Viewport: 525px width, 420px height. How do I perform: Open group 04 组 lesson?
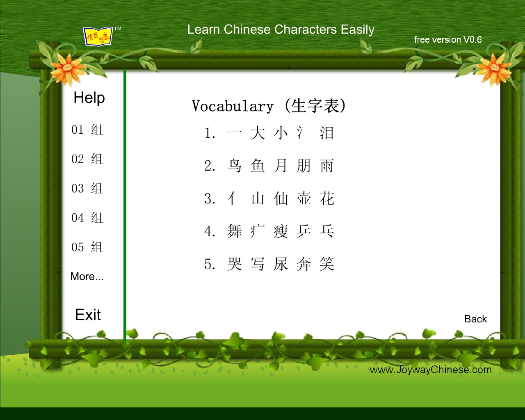click(x=87, y=217)
